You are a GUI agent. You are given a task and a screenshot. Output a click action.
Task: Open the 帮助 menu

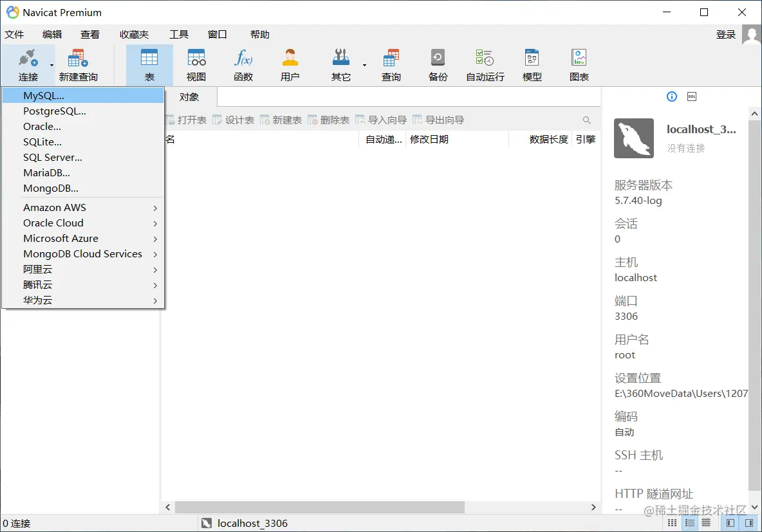point(260,35)
